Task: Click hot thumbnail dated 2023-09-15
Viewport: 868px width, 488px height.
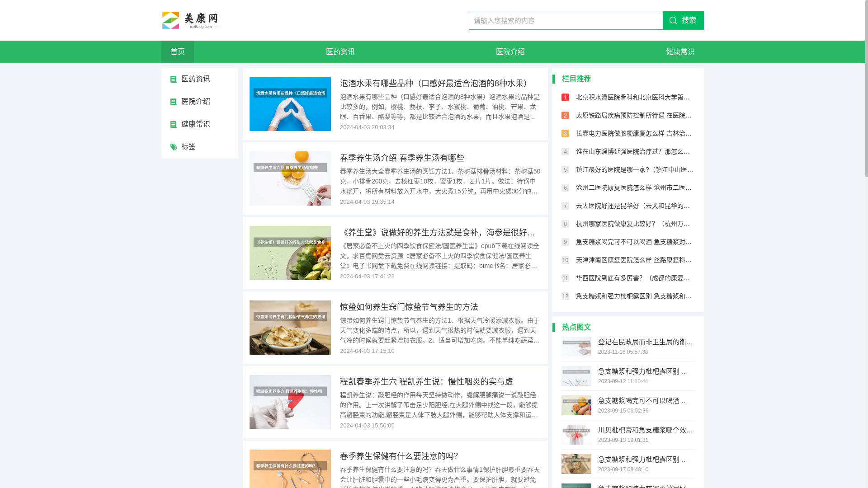Action: point(576,405)
